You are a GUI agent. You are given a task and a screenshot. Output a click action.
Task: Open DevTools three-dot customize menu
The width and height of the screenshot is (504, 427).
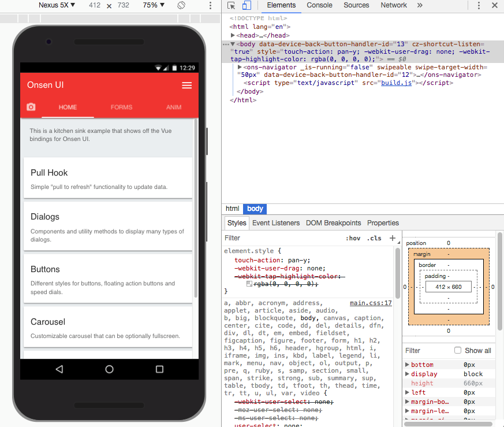click(x=479, y=5)
